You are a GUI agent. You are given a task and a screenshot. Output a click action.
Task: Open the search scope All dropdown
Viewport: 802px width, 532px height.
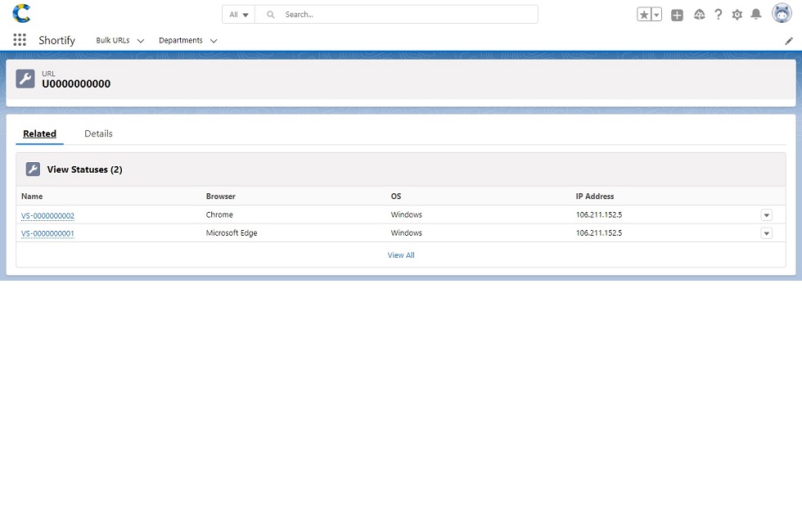click(239, 15)
